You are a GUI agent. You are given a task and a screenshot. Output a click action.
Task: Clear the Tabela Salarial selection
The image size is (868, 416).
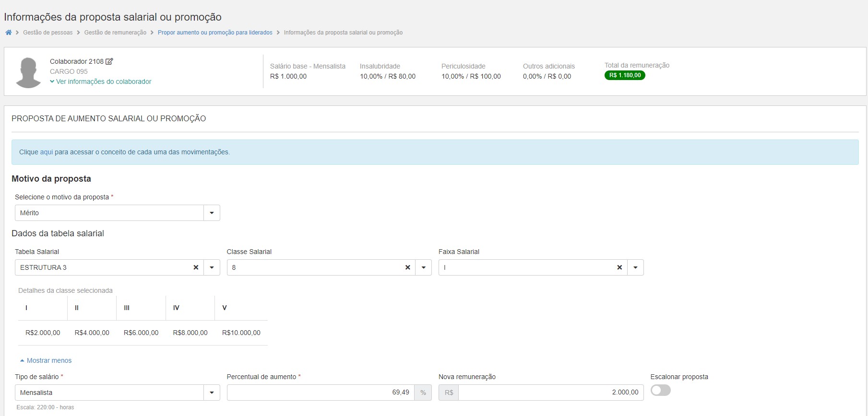(x=196, y=267)
